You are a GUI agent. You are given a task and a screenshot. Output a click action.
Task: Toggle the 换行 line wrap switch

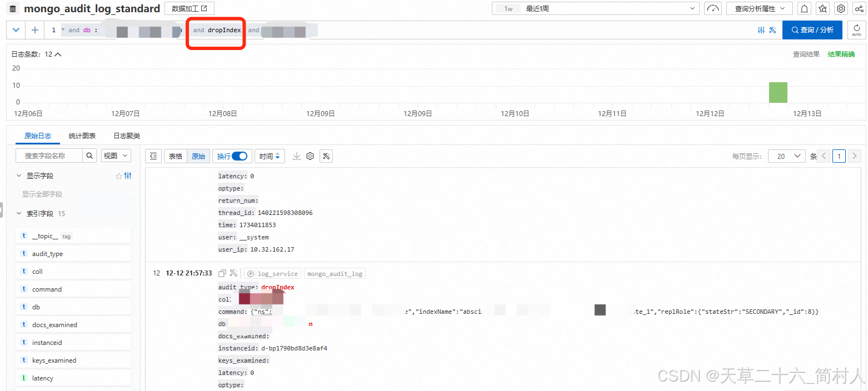click(240, 156)
